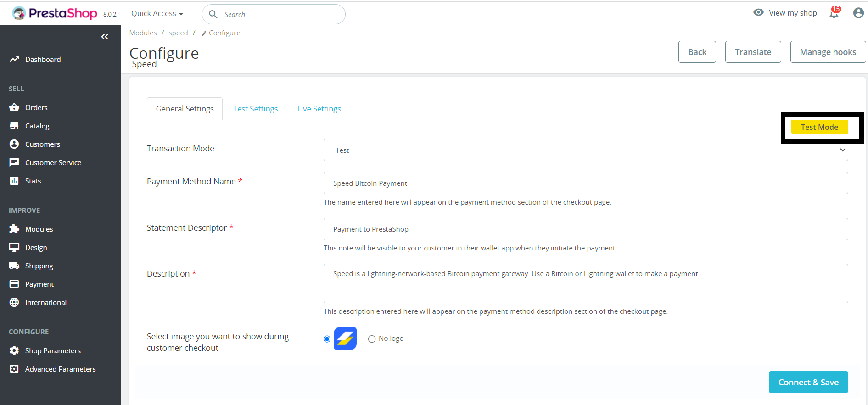This screenshot has height=405, width=868.
Task: Click the Connect & Save button
Action: click(x=808, y=382)
